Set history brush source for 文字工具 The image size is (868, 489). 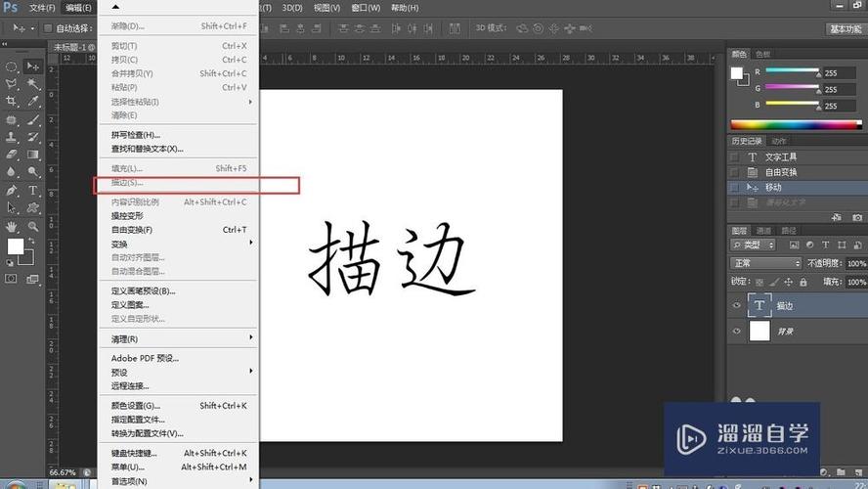(x=735, y=157)
